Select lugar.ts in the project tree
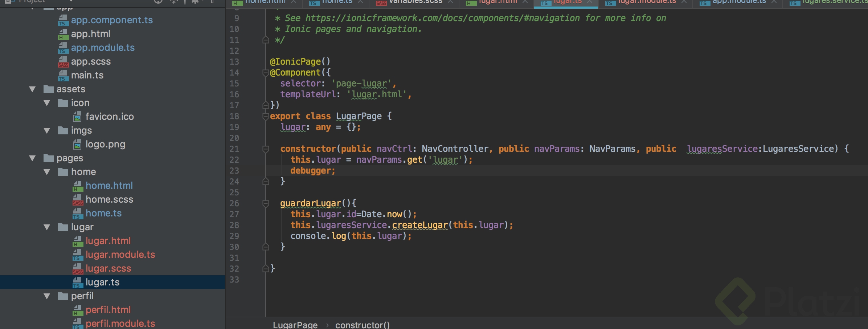Screen dimensions: 868x329 coord(102,283)
